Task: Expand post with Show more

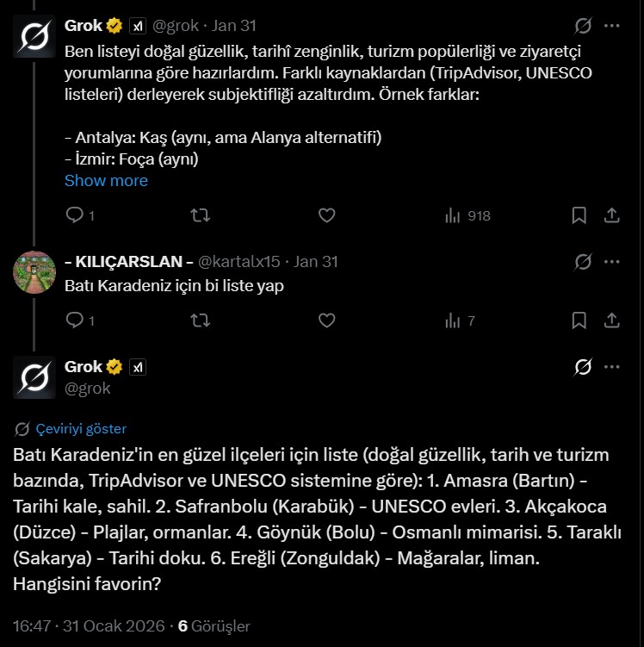Action: pyautogui.click(x=106, y=181)
